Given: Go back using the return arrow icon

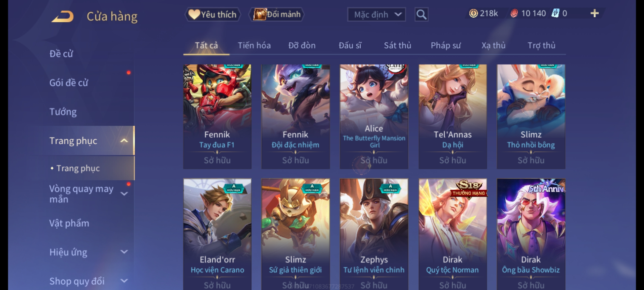Looking at the screenshot, I should 62,16.
